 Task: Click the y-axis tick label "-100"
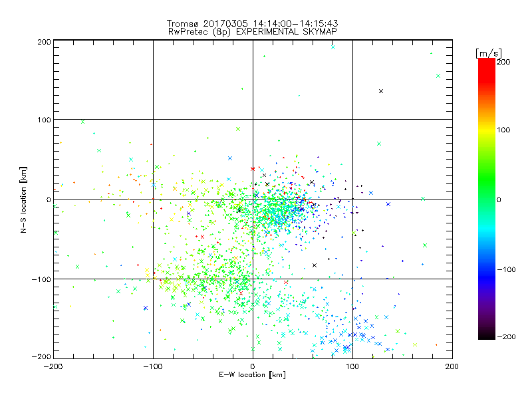[x=41, y=279]
